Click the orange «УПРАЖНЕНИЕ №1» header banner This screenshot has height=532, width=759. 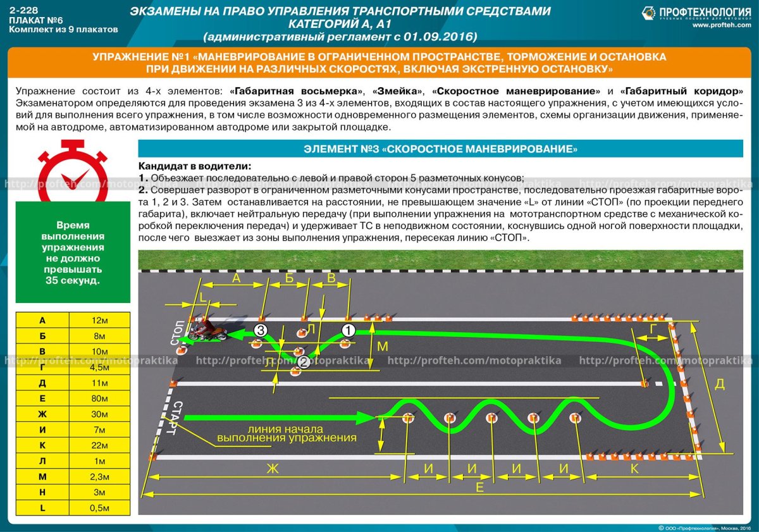pyautogui.click(x=379, y=63)
